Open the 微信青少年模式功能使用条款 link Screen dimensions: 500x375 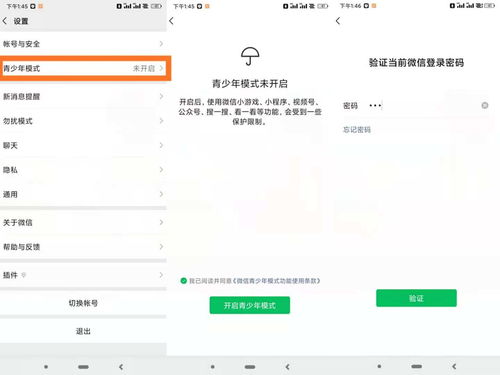tap(277, 281)
